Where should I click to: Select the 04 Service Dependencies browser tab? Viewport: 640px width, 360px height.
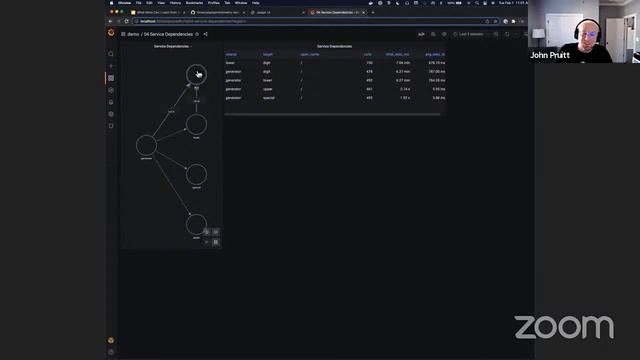[x=337, y=13]
